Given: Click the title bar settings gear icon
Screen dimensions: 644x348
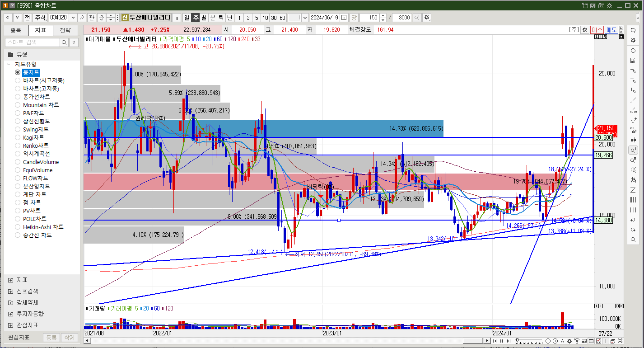Looking at the screenshot, I should tap(609, 5).
